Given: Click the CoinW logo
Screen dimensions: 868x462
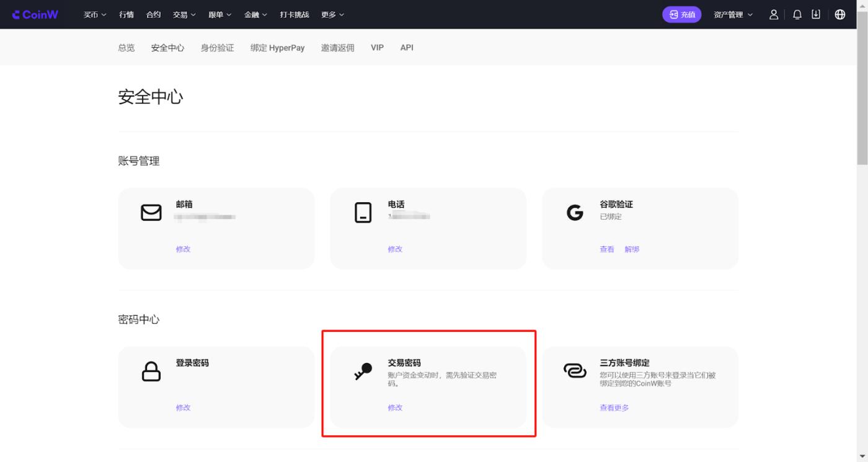Looking at the screenshot, I should tap(35, 14).
